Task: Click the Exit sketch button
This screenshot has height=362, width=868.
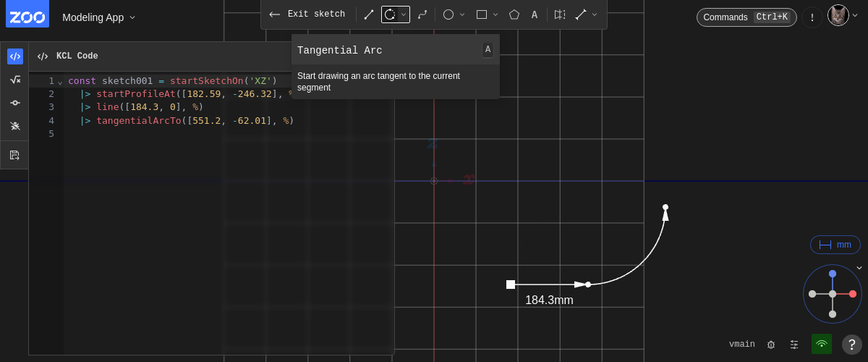Action: (x=307, y=14)
